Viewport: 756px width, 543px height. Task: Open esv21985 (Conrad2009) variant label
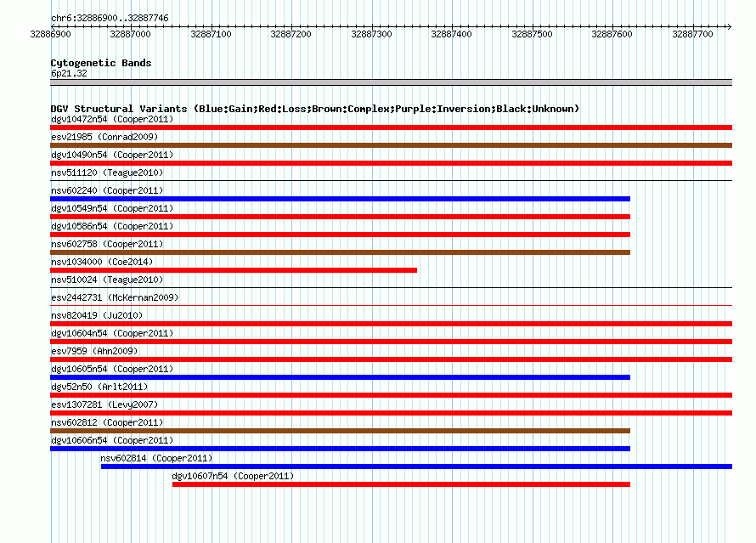104,137
